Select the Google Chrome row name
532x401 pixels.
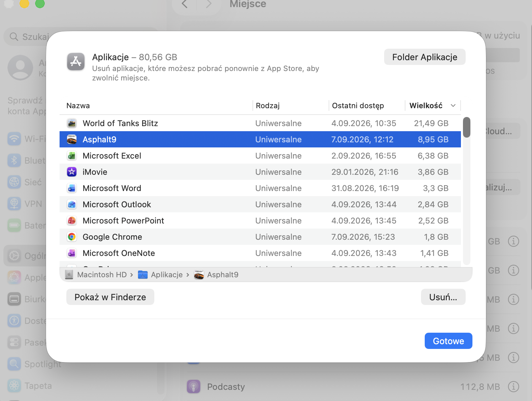[112, 237]
